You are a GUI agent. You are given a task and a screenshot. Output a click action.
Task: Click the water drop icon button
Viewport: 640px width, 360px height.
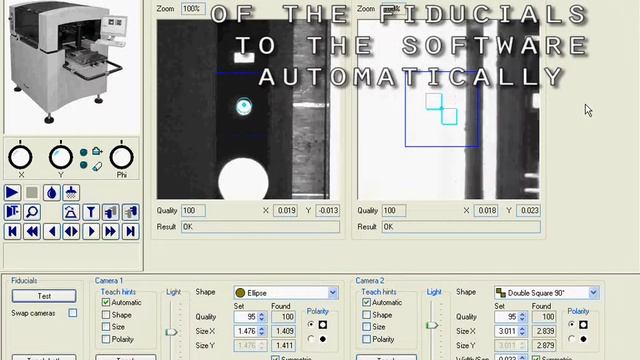(51, 193)
